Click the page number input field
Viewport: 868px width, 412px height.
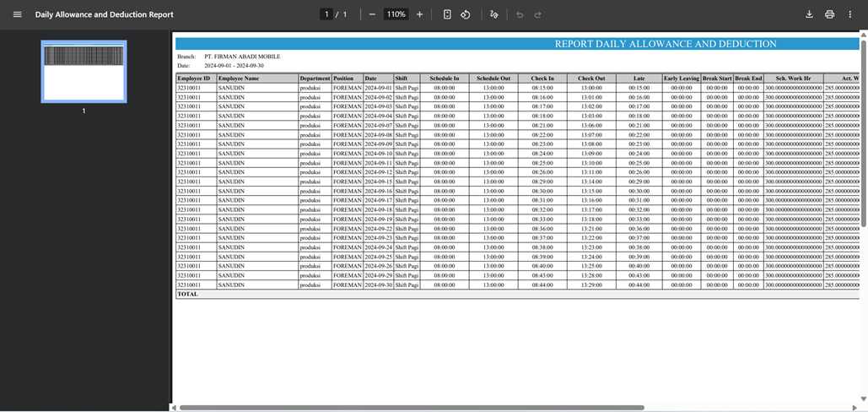pyautogui.click(x=326, y=14)
